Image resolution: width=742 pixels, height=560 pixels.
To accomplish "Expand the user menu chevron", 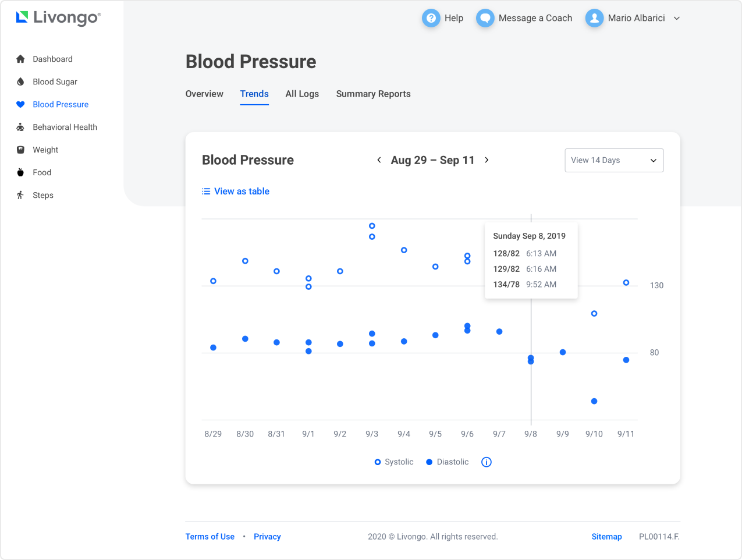I will [x=677, y=19].
